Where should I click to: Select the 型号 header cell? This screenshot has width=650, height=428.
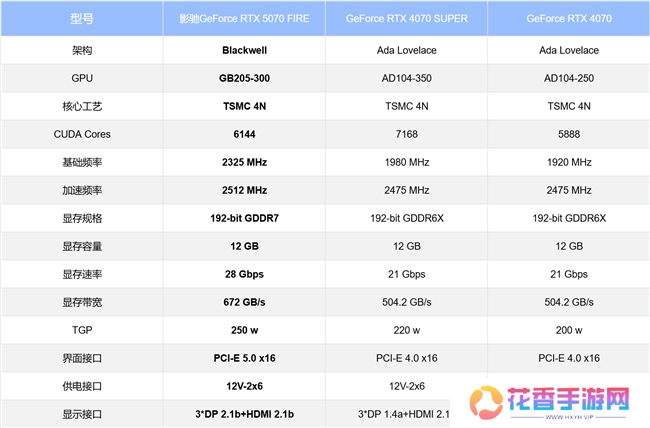point(82,19)
